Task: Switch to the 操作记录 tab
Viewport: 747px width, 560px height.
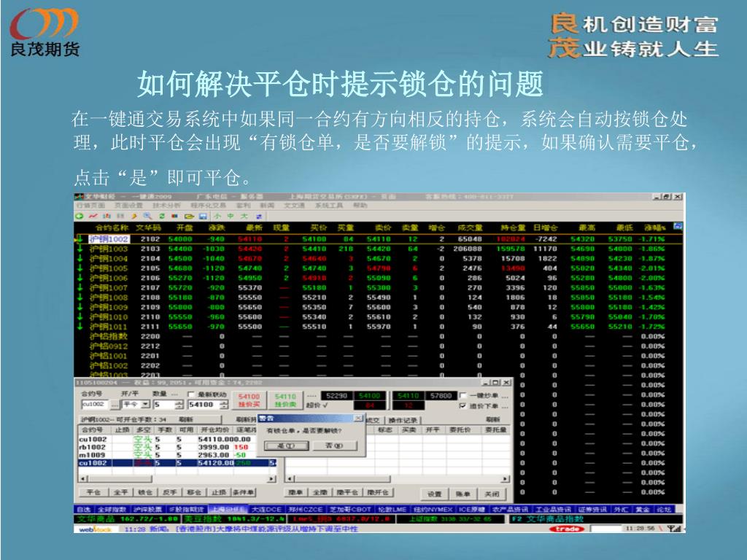Action: [402, 420]
